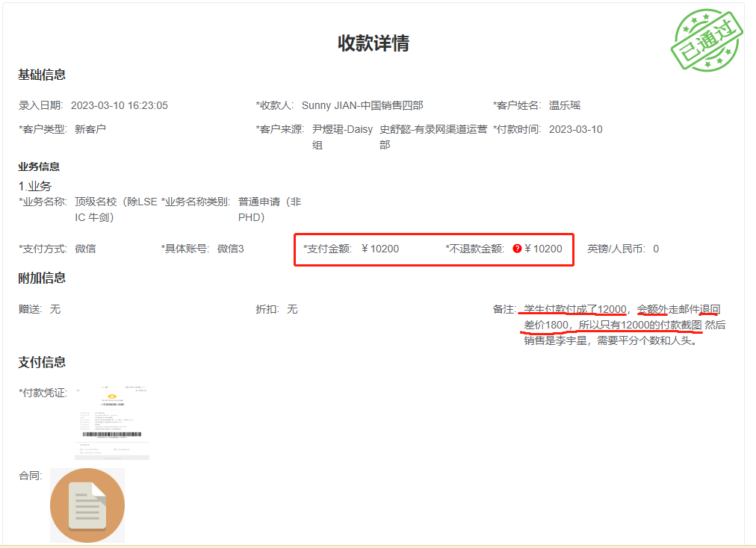Click the green 已通过 approval stamp

707,41
